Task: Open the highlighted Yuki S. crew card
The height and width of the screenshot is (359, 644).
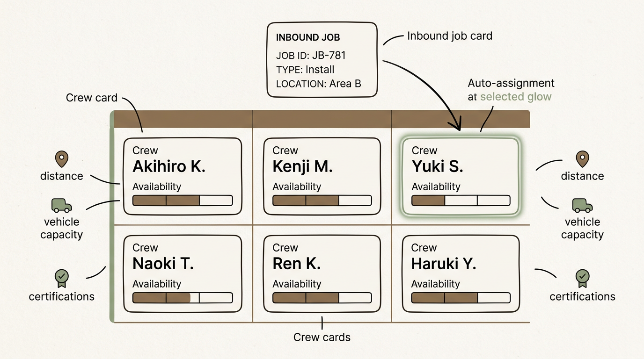Action: (x=461, y=176)
